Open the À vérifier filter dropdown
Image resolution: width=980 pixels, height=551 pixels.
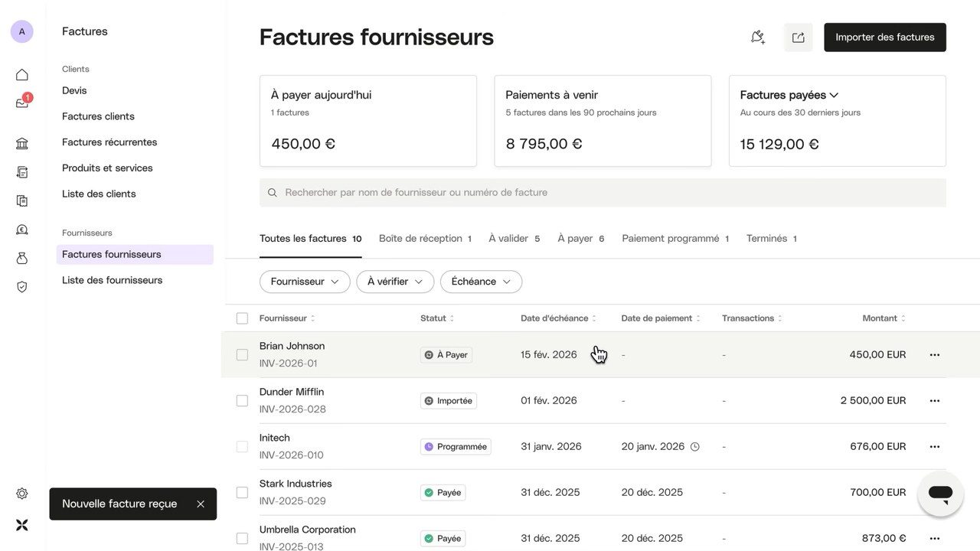(395, 282)
